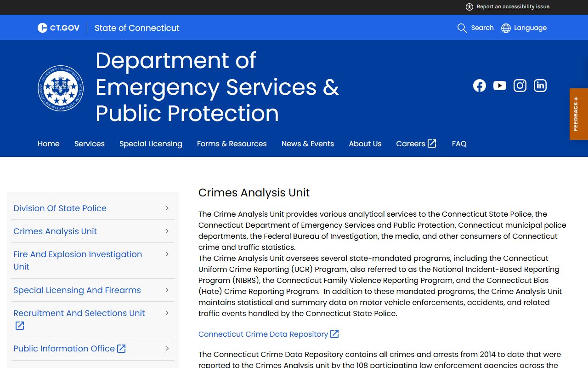Screen dimensions: 588x368
Task: Open the About Us menu
Action: 365,144
